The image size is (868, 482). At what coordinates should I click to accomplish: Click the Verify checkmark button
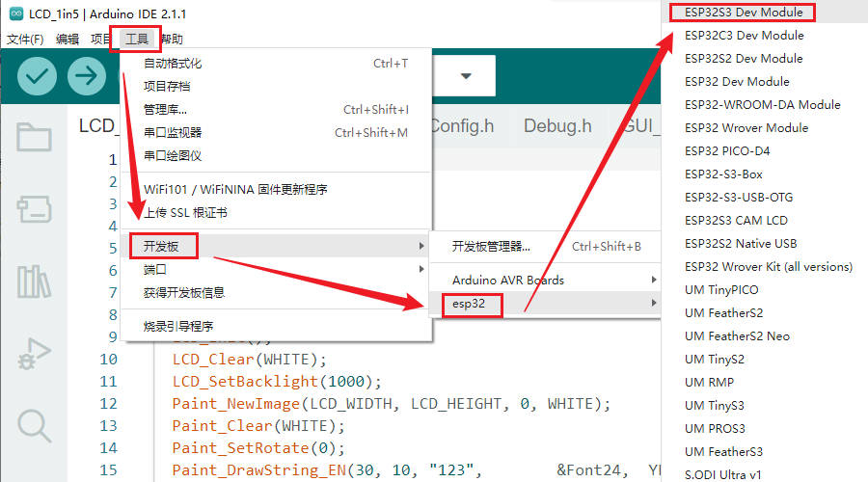[x=37, y=76]
